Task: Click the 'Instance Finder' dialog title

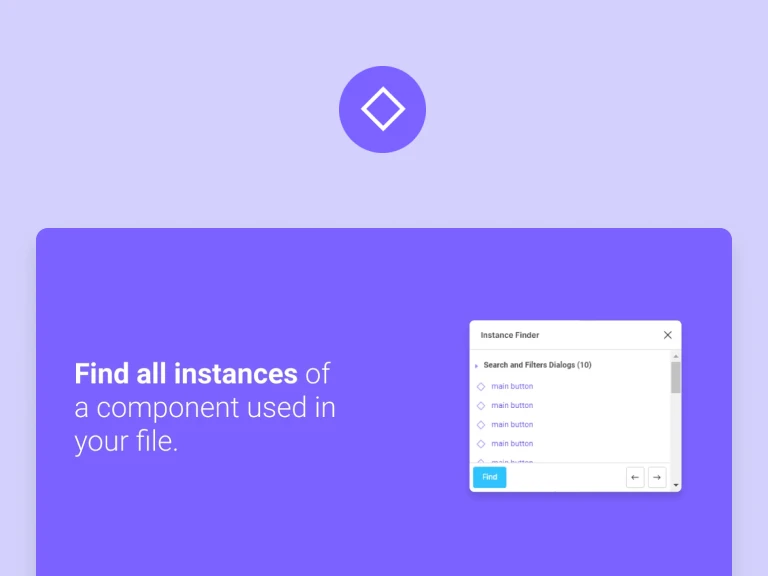Action: (510, 335)
